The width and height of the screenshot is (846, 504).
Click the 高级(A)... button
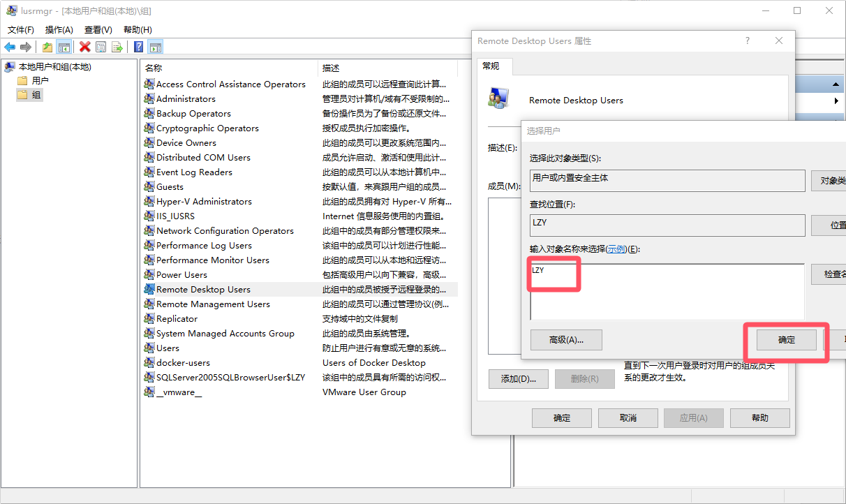coord(566,340)
